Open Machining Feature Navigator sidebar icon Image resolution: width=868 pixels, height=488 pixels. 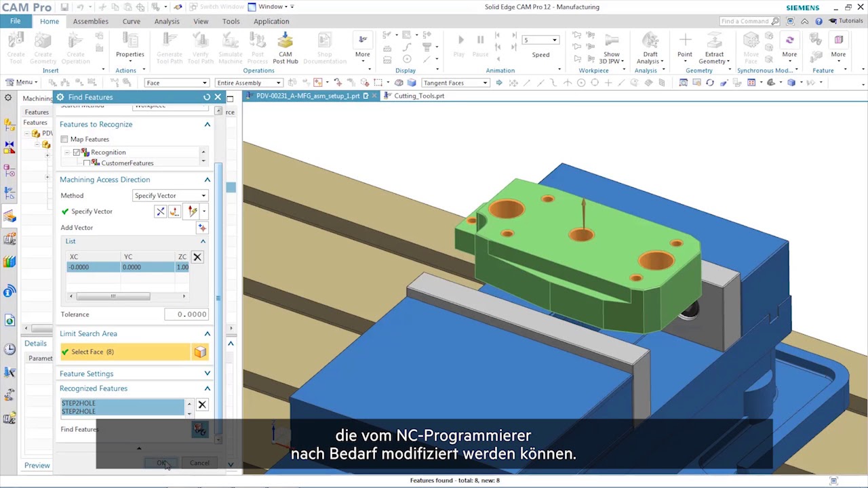click(x=9, y=217)
